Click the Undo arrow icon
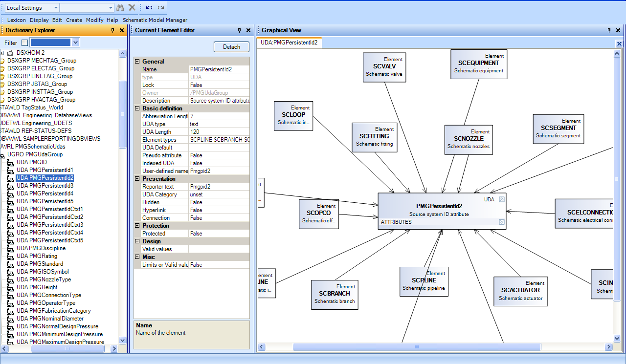626x364 pixels. (x=149, y=8)
